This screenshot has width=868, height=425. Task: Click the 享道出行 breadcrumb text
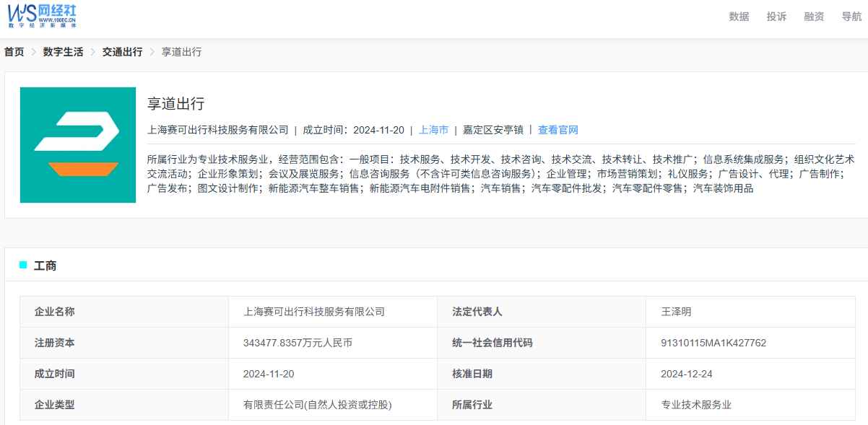coord(181,52)
